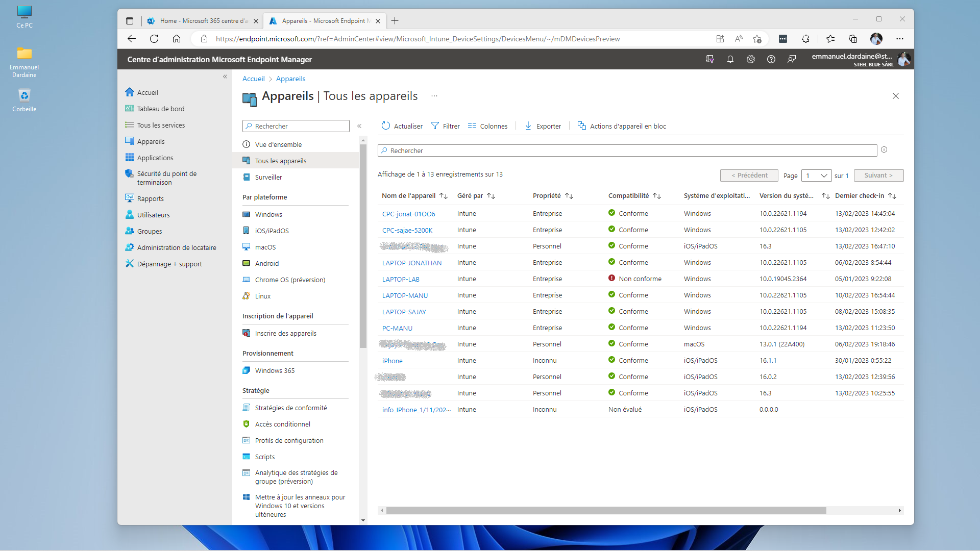
Task: Open the Colonnes column chooser
Action: (488, 126)
